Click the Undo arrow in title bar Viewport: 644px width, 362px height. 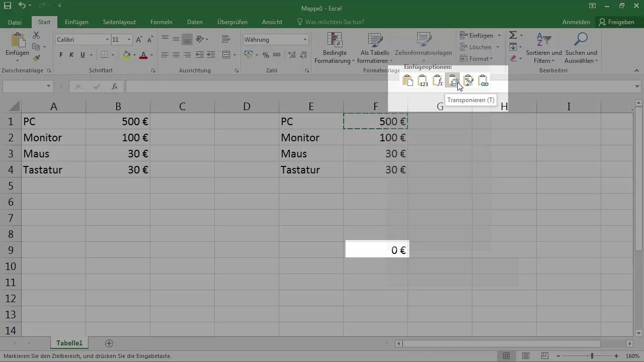coord(22,6)
